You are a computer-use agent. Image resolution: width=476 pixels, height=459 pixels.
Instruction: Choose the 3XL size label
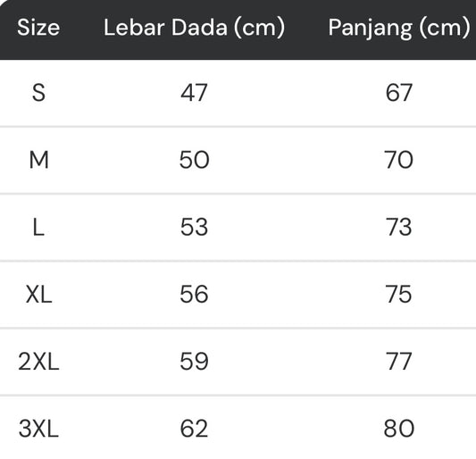38,429
